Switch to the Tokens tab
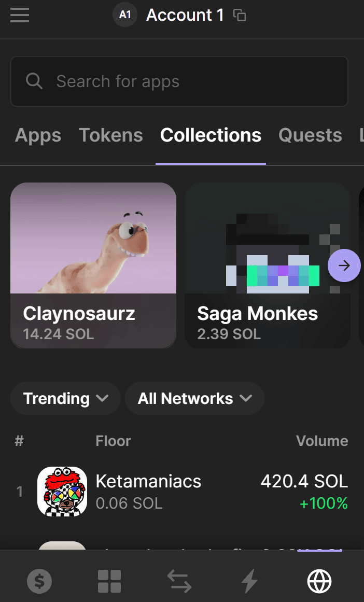The image size is (364, 602). coord(110,135)
